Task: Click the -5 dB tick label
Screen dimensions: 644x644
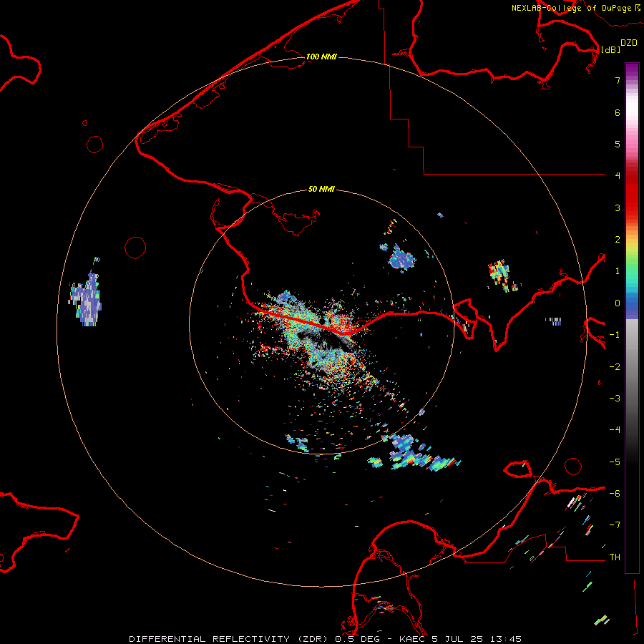Action: (615, 462)
